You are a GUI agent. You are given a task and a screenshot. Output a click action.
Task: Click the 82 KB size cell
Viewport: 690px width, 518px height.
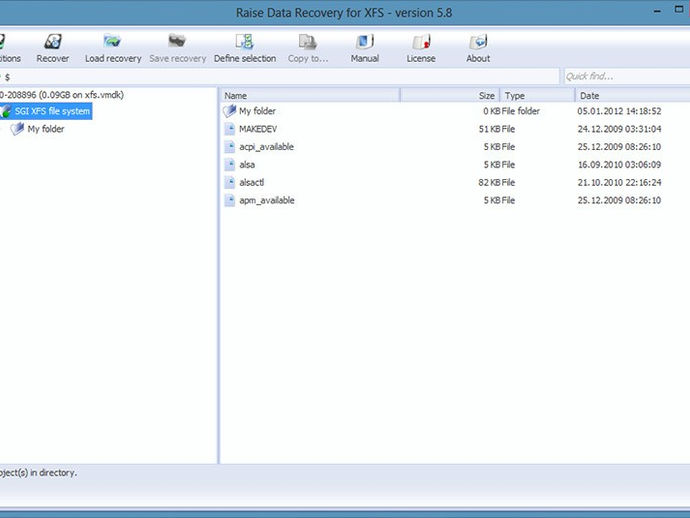(489, 182)
